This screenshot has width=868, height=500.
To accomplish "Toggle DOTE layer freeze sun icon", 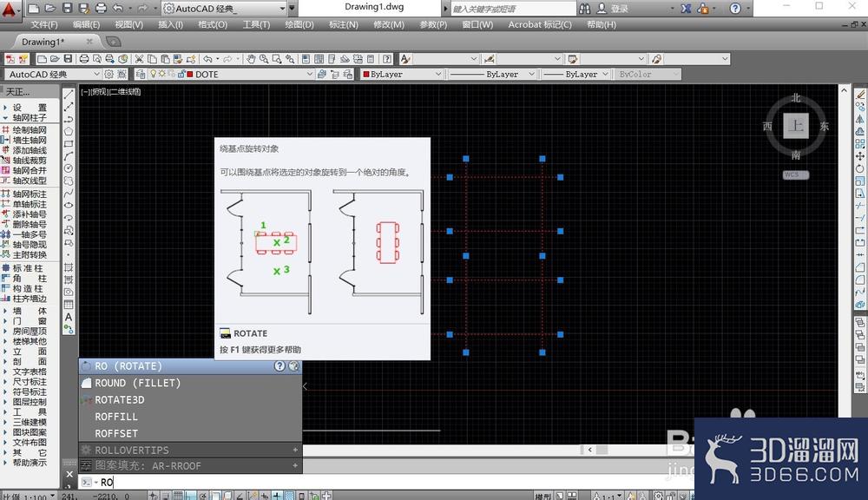I will click(x=162, y=74).
